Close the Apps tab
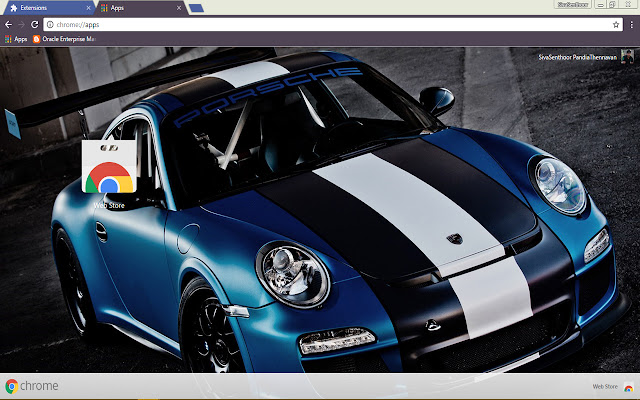 click(x=179, y=8)
